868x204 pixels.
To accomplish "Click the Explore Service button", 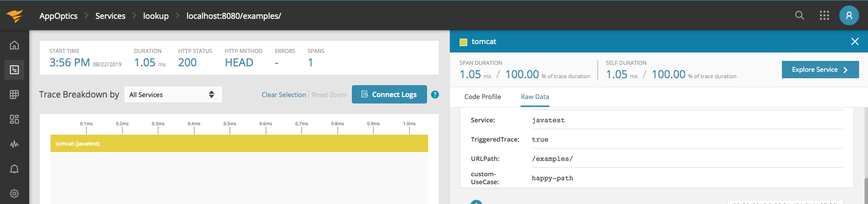I will pos(820,70).
